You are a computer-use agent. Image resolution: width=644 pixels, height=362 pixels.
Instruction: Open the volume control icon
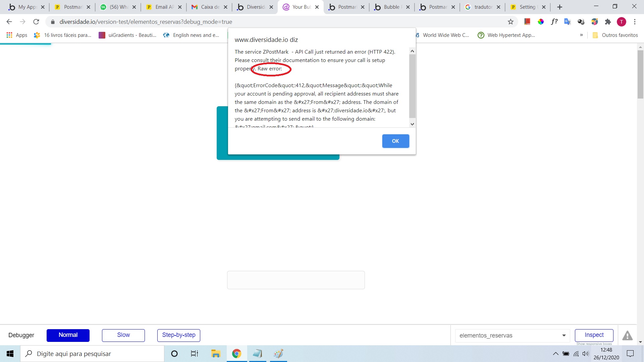(586, 354)
